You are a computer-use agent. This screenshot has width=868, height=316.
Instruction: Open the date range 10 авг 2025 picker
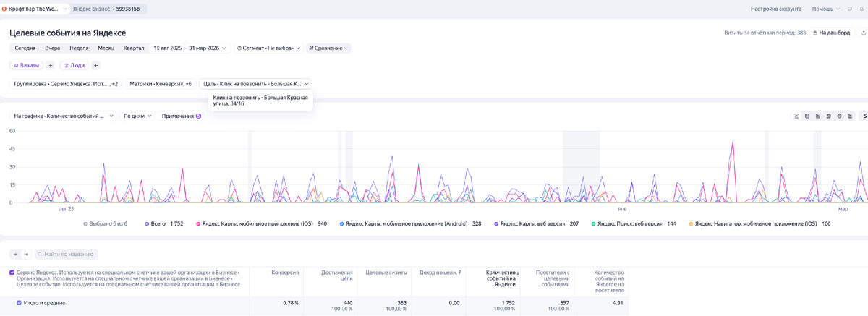190,48
